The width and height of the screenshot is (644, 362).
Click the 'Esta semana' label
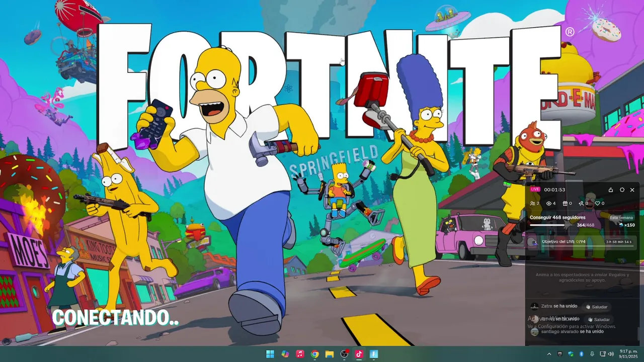(622, 218)
